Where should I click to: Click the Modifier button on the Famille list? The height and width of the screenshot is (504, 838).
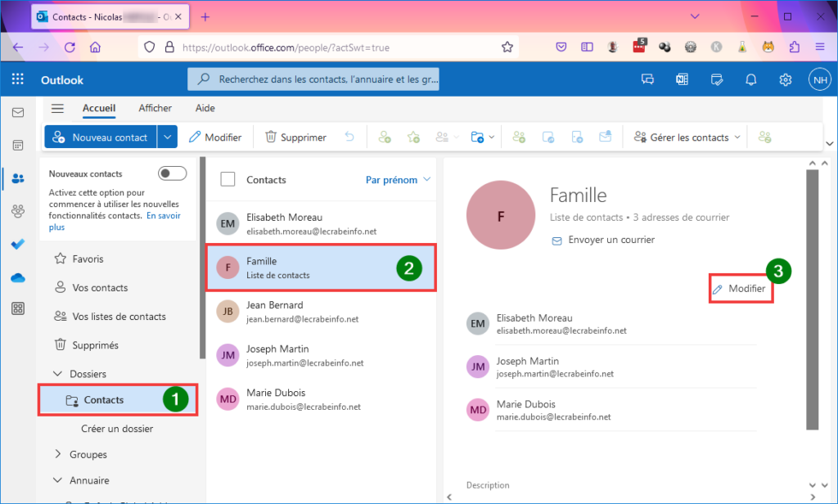click(739, 288)
